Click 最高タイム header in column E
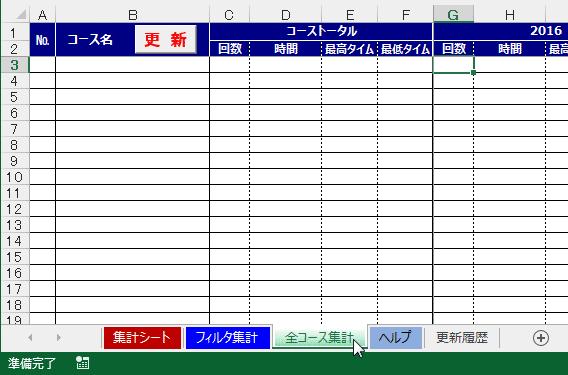The height and width of the screenshot is (375, 568). (x=350, y=49)
